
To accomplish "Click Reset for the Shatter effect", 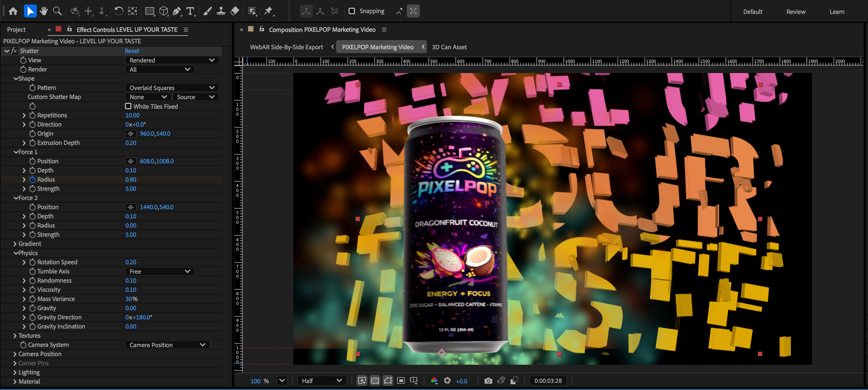I will point(132,51).
